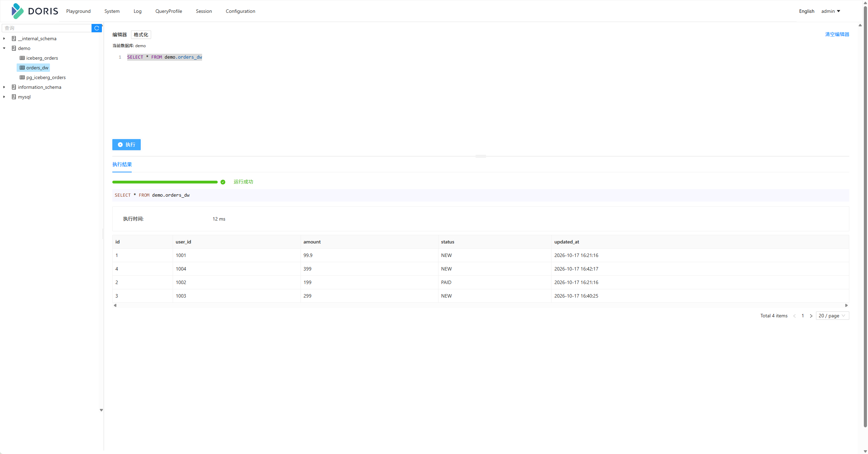
Task: Click the green success check icon
Action: (223, 182)
